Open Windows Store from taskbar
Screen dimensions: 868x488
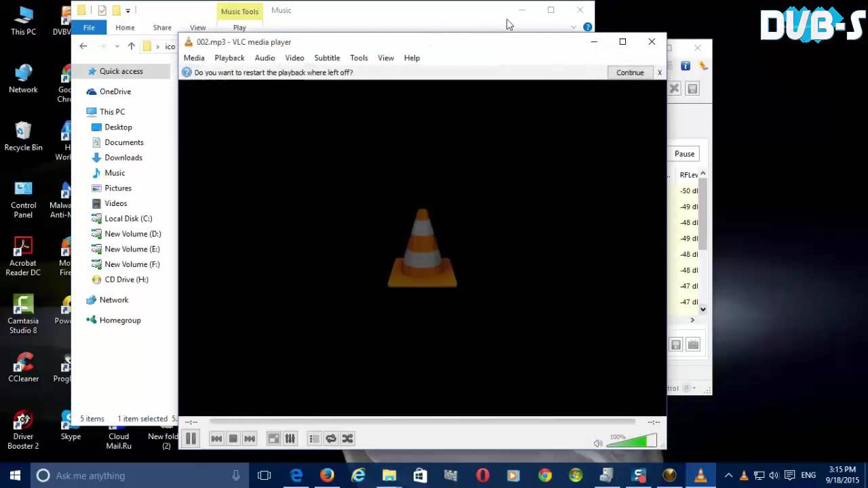tap(420, 475)
